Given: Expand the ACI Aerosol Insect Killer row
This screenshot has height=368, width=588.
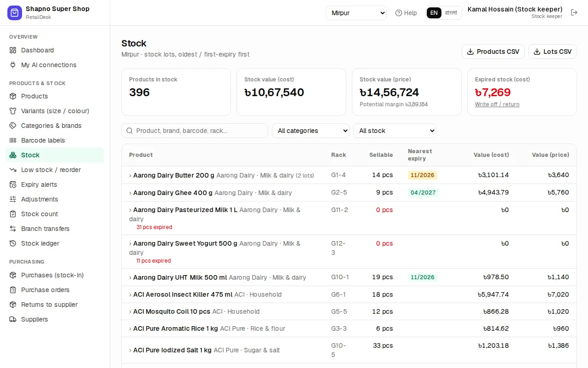Looking at the screenshot, I should tap(349, 294).
